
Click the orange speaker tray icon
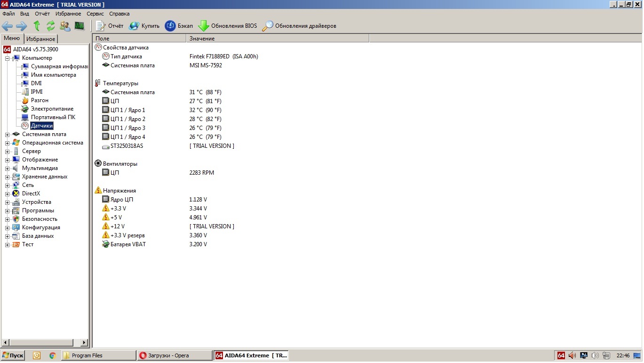[x=572, y=355]
